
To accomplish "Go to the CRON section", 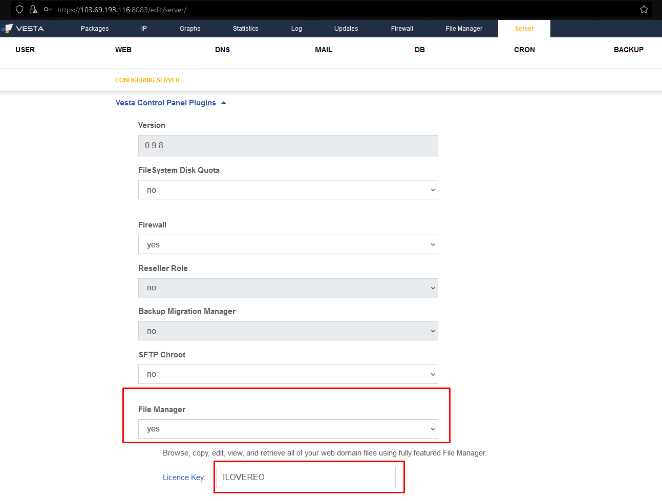I will [524, 49].
